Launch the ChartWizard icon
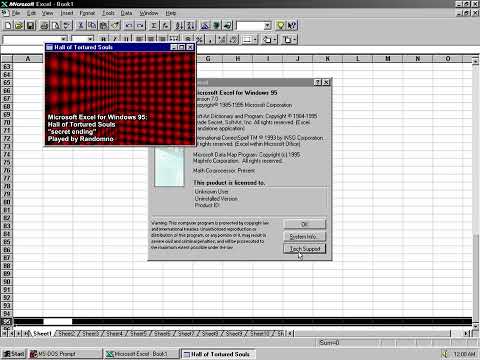Screen dimensions: 480x360 click(205, 25)
